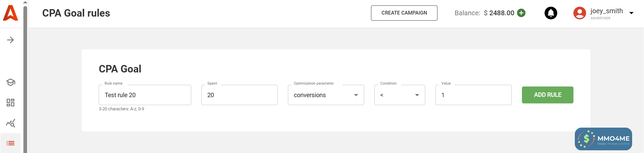Open the graduation cap academy icon
Image resolution: width=644 pixels, height=153 pixels.
point(11,82)
